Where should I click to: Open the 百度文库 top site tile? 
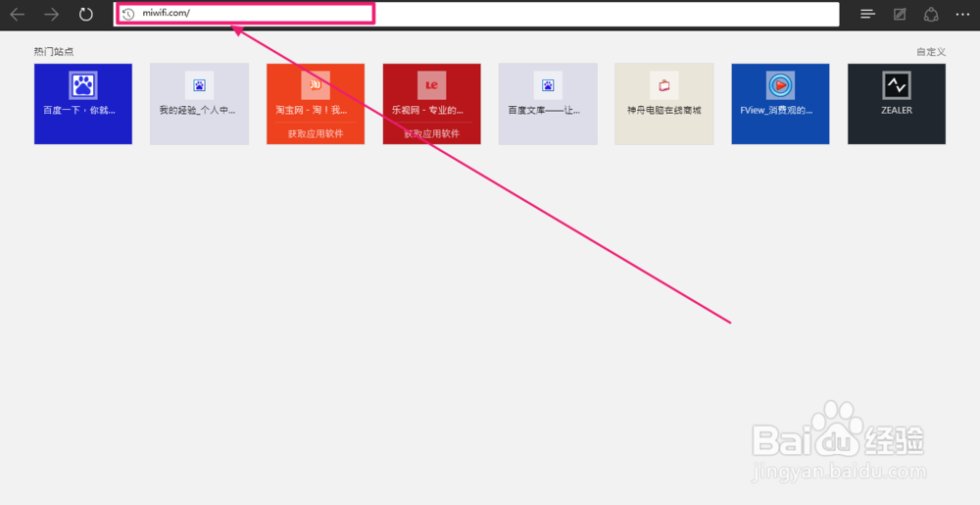click(x=548, y=104)
